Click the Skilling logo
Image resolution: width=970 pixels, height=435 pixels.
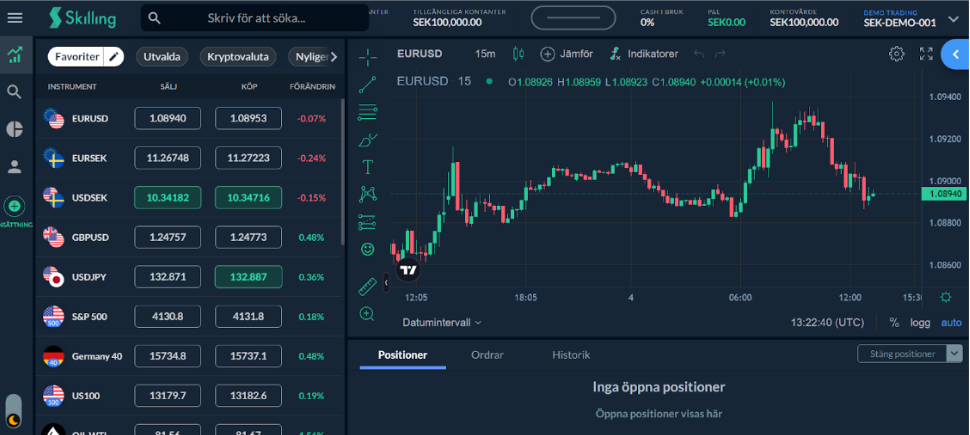[82, 18]
